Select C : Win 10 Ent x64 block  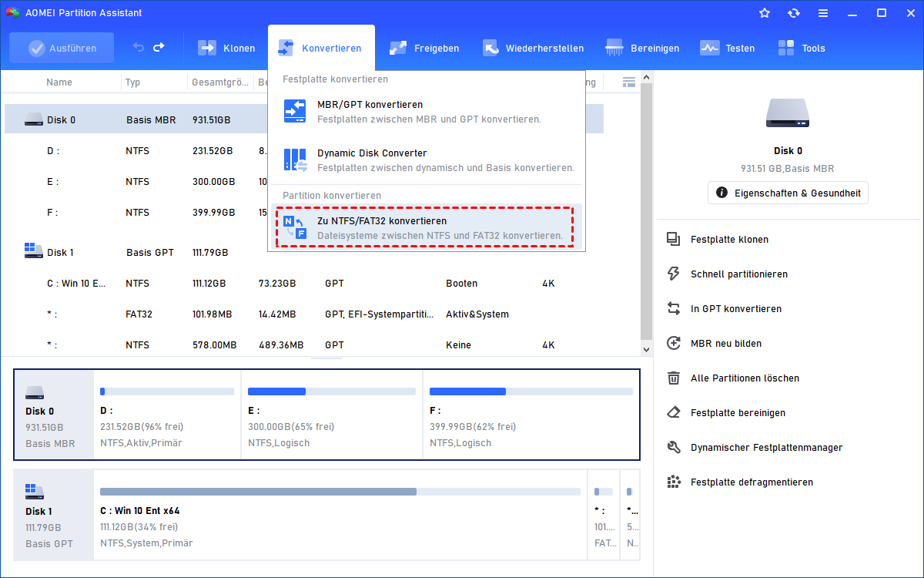pyautogui.click(x=340, y=515)
